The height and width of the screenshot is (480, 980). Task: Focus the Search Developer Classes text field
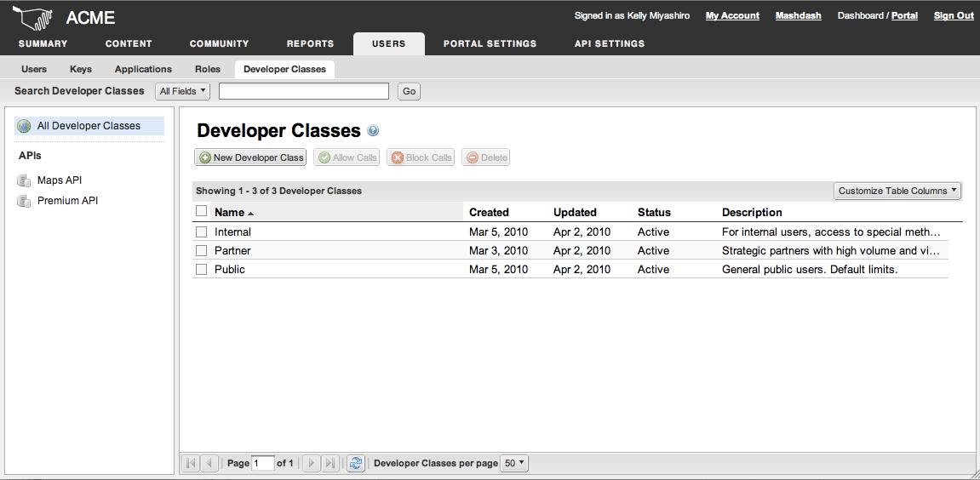(x=304, y=91)
